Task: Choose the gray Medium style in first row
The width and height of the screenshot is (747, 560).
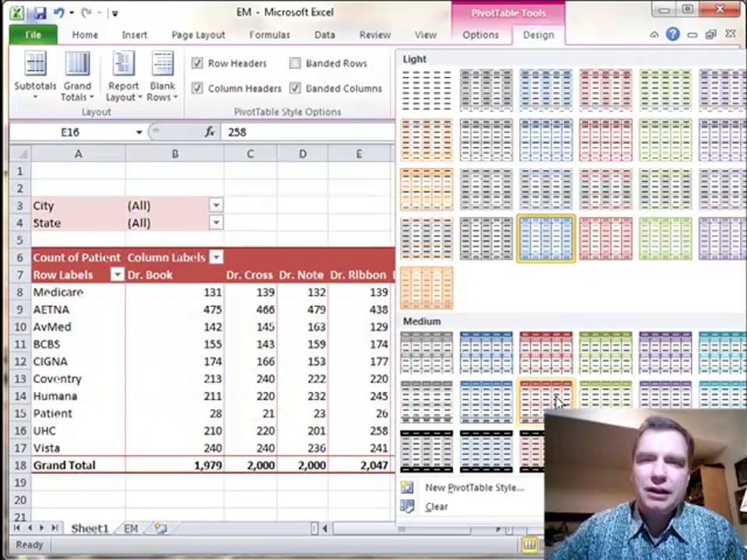Action: [x=426, y=352]
